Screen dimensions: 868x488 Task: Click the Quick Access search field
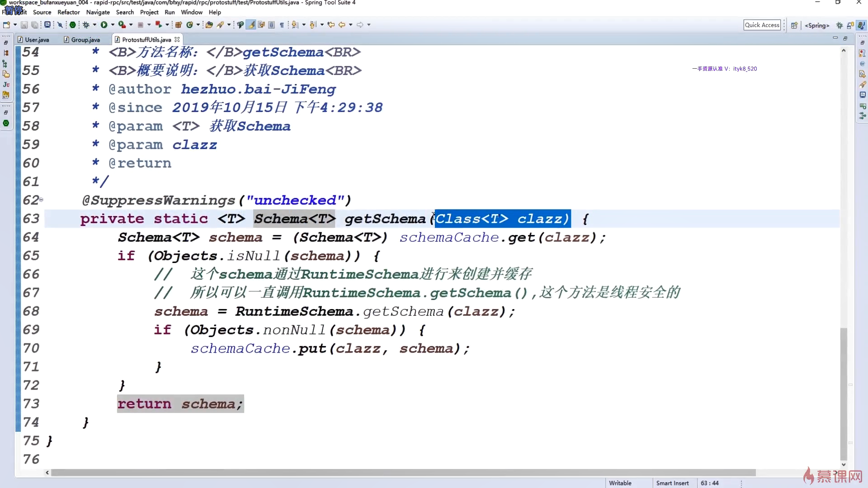762,25
